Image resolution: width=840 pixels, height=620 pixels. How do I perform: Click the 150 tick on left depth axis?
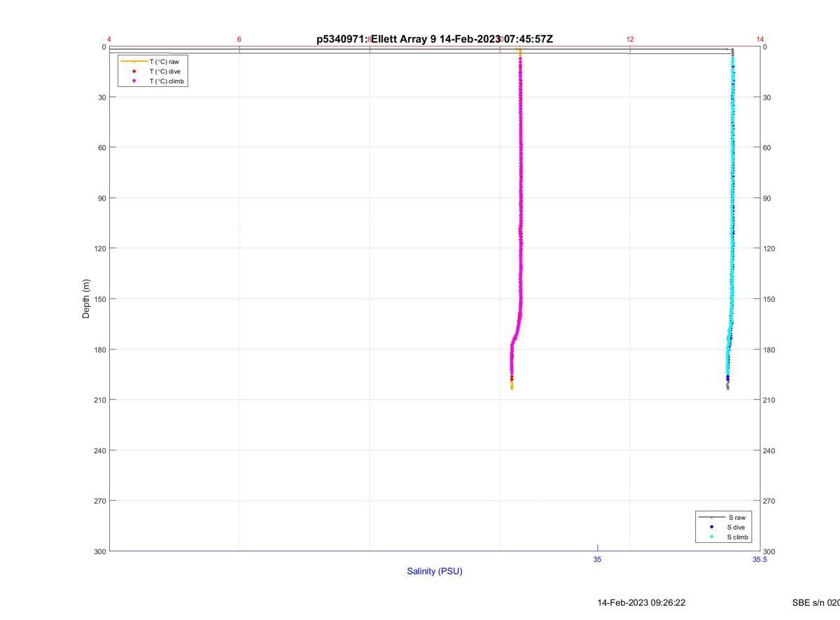click(100, 299)
